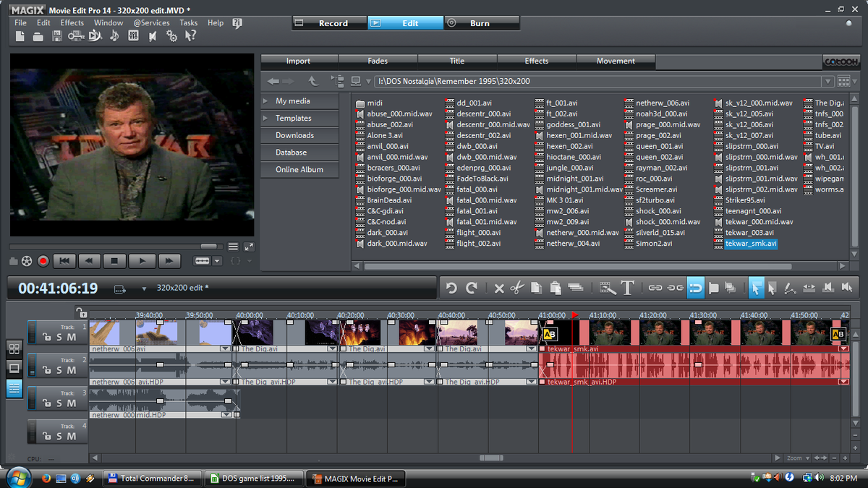Open the Downloads media section
Image resolution: width=868 pixels, height=488 pixels.
(x=299, y=135)
